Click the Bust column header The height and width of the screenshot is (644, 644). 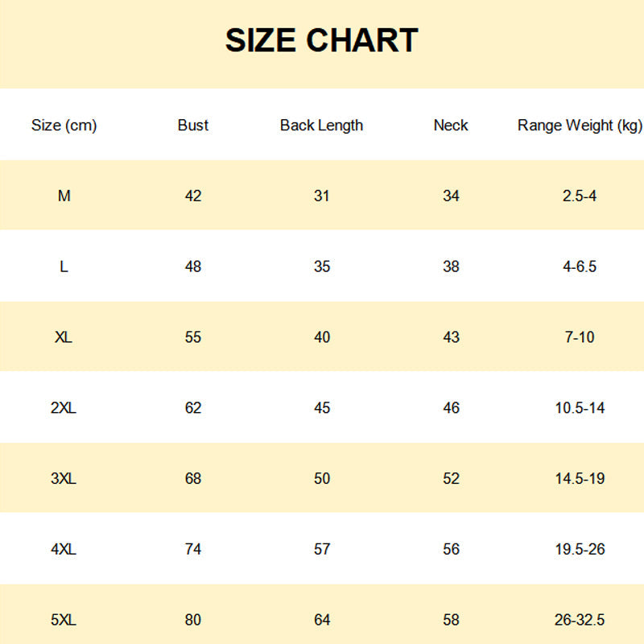click(193, 125)
